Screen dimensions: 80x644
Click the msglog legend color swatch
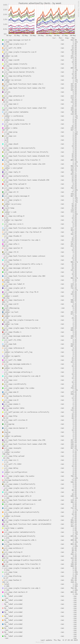3,432
